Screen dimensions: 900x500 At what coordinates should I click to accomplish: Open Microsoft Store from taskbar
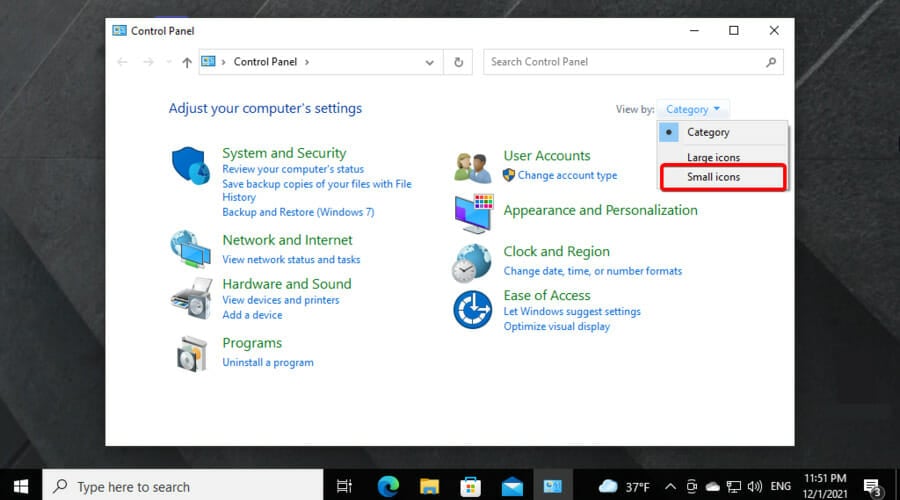coord(470,486)
